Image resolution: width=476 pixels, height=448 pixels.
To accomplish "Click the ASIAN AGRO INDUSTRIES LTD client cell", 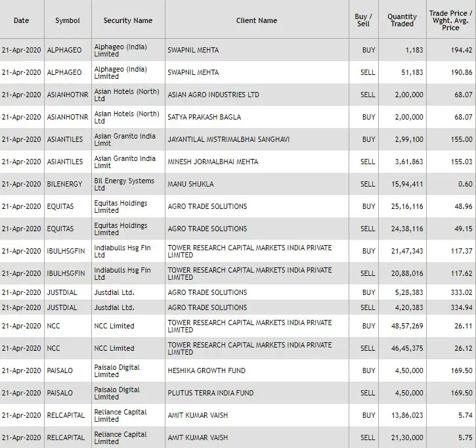I will 213,95.
